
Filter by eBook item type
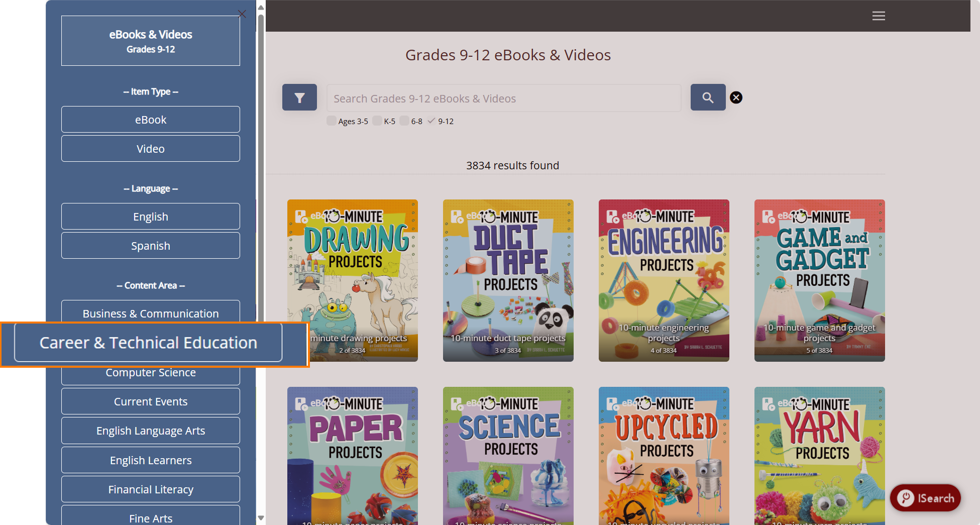point(151,120)
